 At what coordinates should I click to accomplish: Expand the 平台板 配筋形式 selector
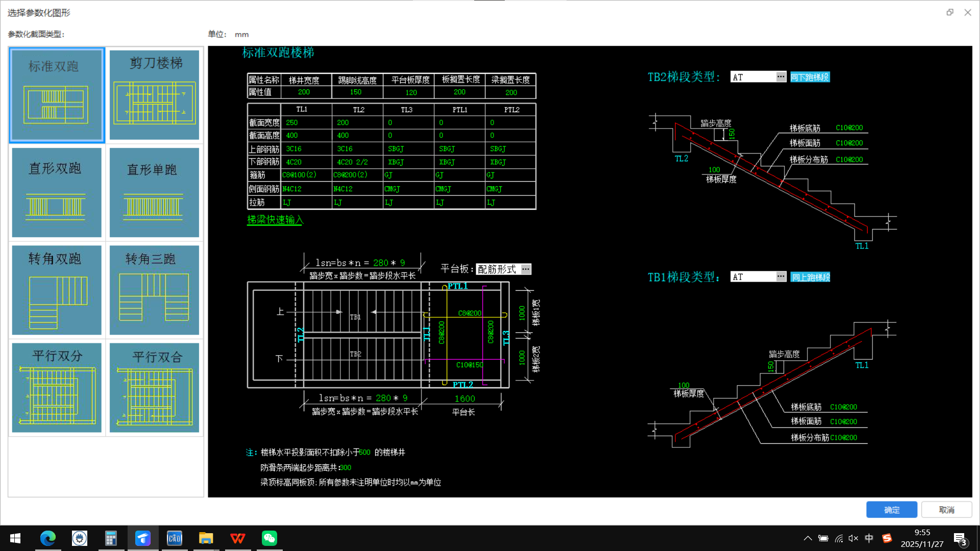click(x=526, y=269)
